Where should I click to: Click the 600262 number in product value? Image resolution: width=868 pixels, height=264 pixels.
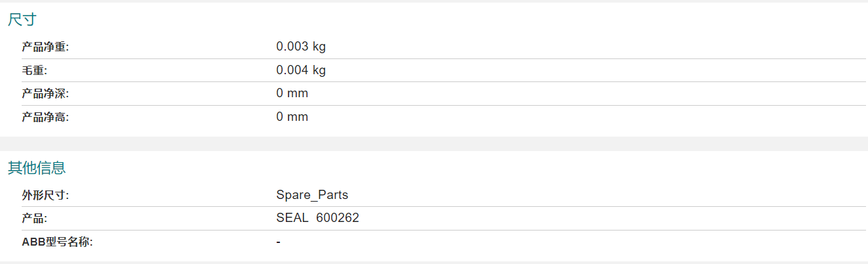click(338, 218)
